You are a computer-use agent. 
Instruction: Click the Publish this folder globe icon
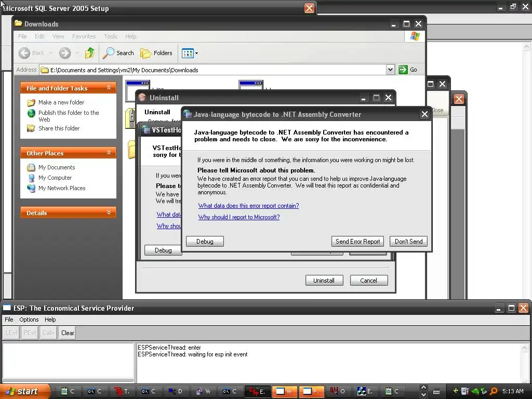pyautogui.click(x=31, y=113)
